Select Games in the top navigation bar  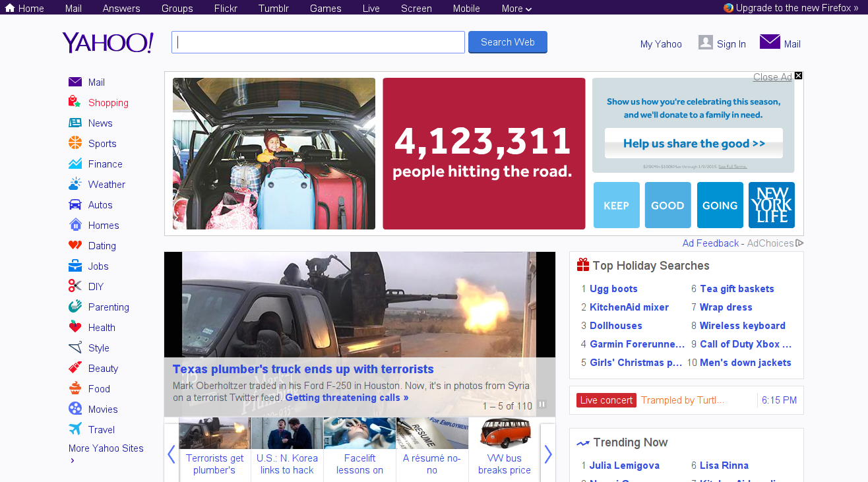click(326, 8)
